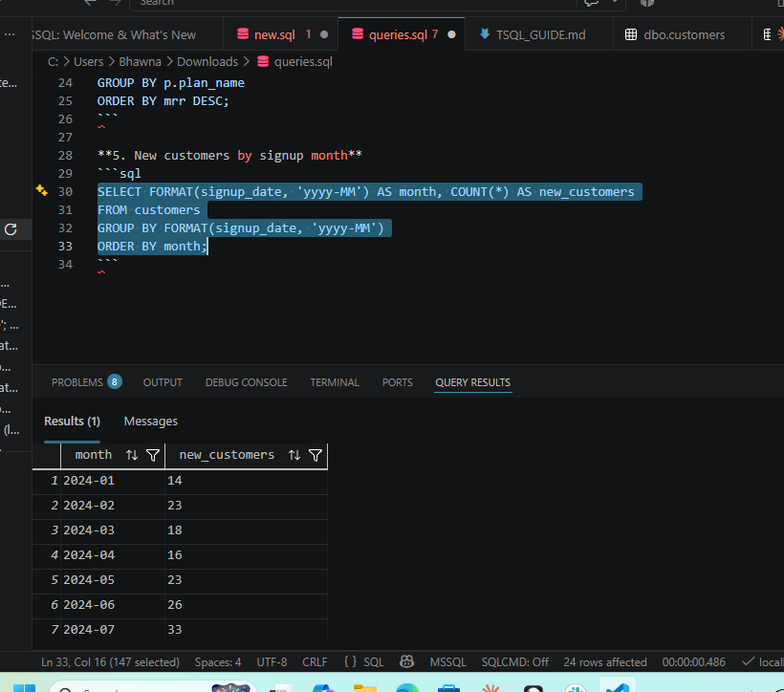Screen dimensions: 784x692
Task: Select the 2024-03 month cell
Action: (x=113, y=530)
